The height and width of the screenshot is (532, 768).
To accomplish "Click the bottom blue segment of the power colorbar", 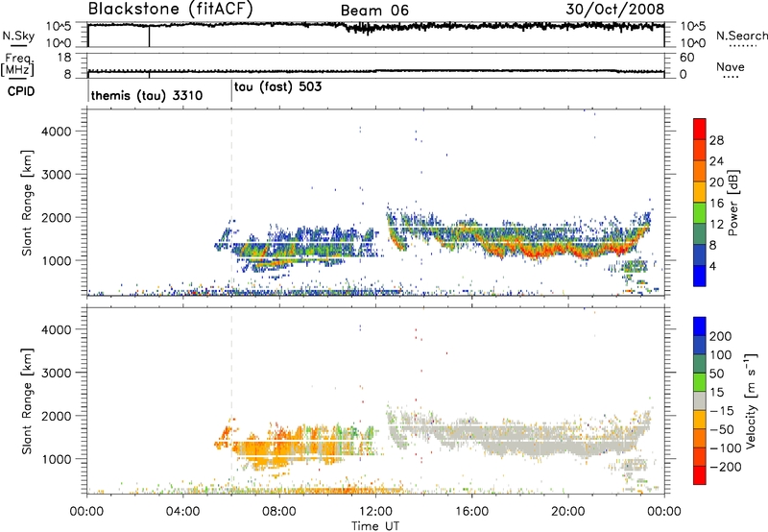I will coord(700,276).
